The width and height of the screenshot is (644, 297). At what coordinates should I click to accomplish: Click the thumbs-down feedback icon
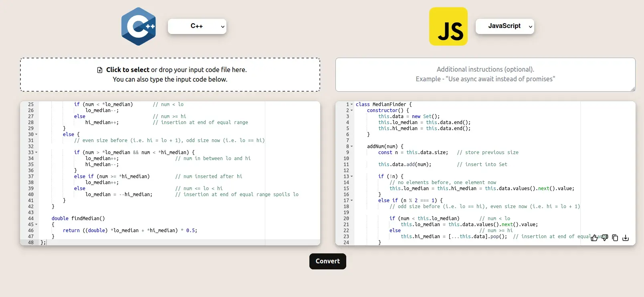coord(605,238)
